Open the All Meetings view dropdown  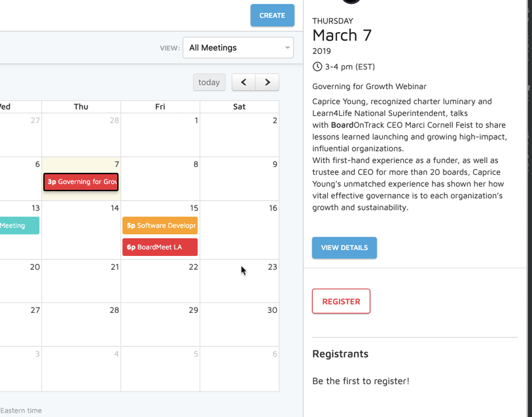coord(238,48)
